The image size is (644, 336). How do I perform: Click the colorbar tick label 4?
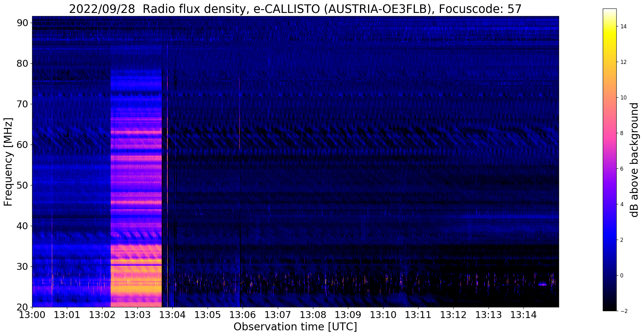(621, 204)
